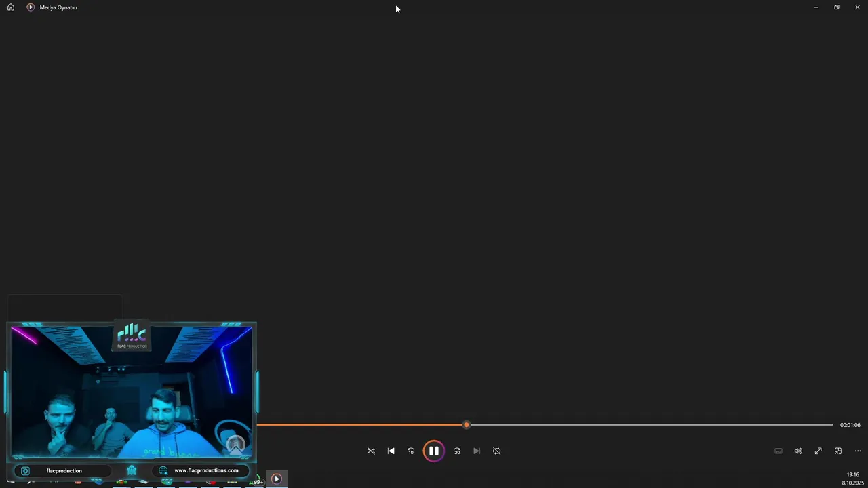Restore down the Media Player window
This screenshot has width=868, height=488.
(837, 7)
